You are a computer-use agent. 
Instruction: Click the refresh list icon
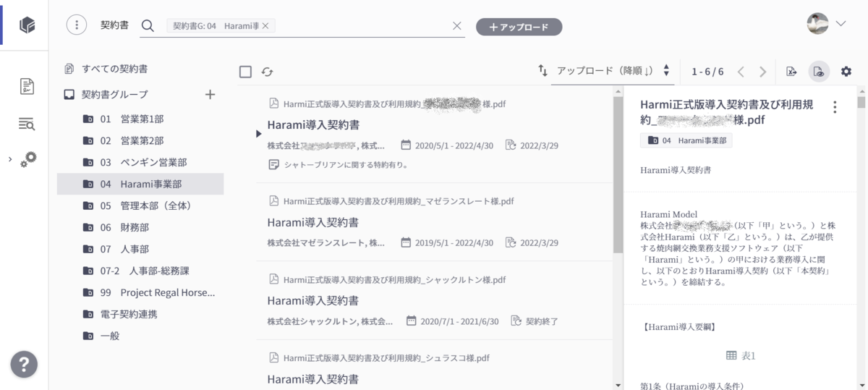click(267, 72)
